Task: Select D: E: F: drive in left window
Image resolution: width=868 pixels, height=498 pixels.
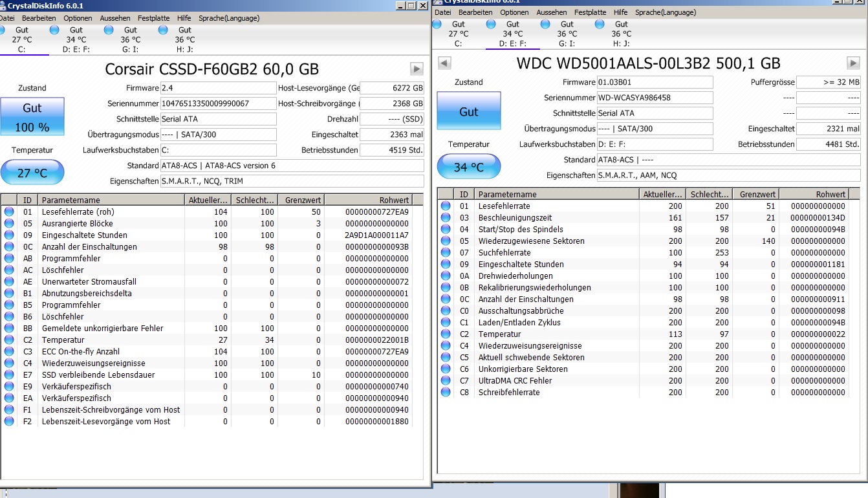Action: [76, 39]
